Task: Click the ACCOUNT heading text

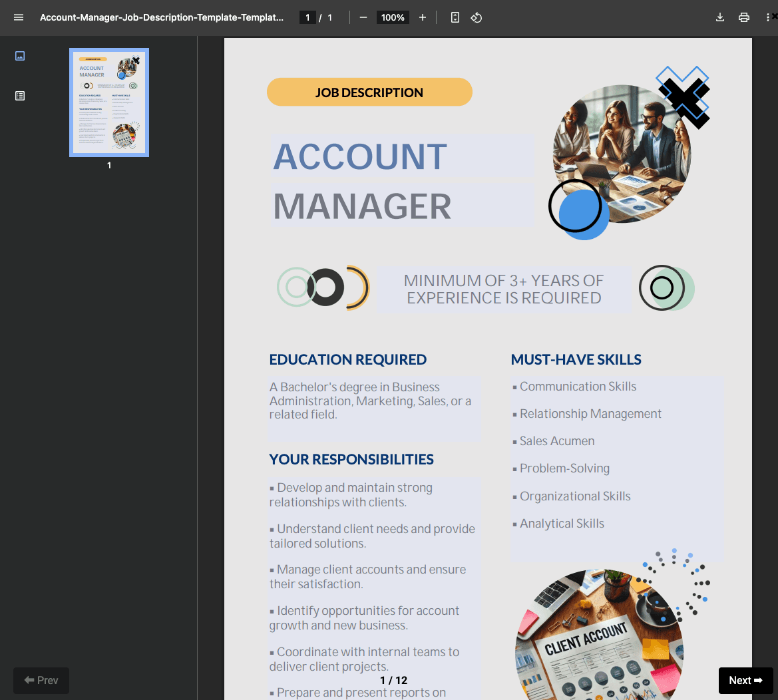Action: pyautogui.click(x=360, y=157)
